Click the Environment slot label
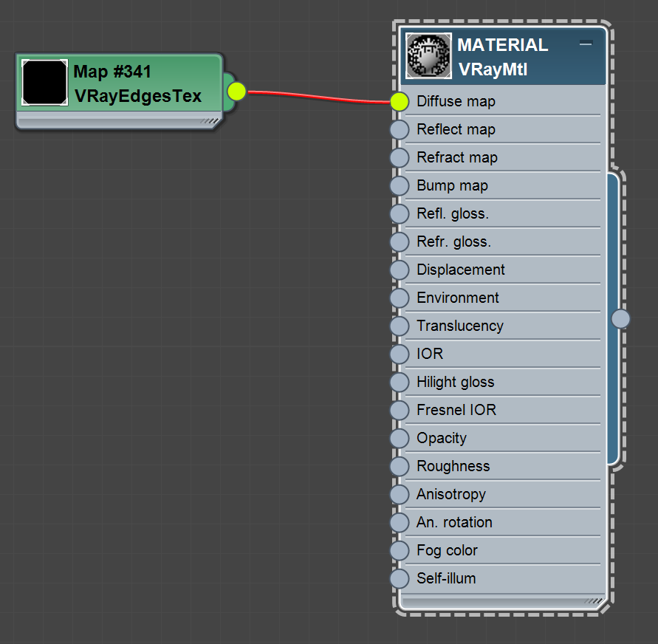 pos(457,298)
